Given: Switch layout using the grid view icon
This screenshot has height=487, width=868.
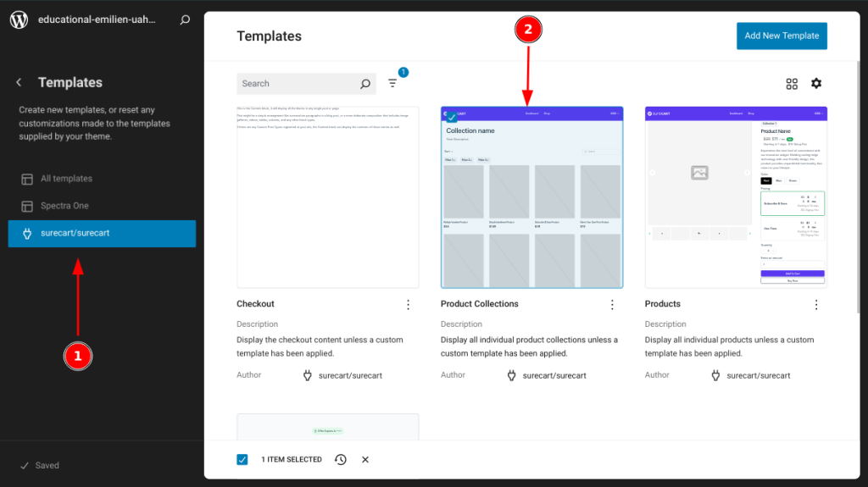Looking at the screenshot, I should click(792, 84).
